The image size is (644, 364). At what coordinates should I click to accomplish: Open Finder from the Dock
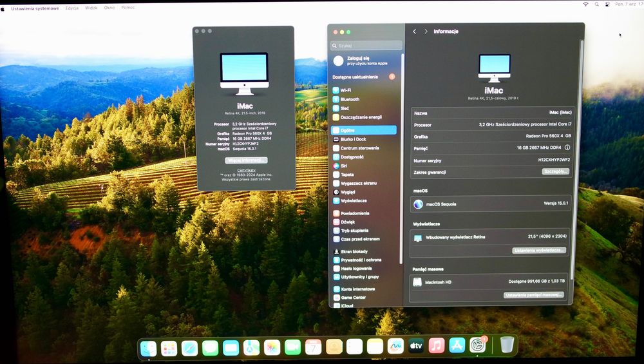pos(148,349)
